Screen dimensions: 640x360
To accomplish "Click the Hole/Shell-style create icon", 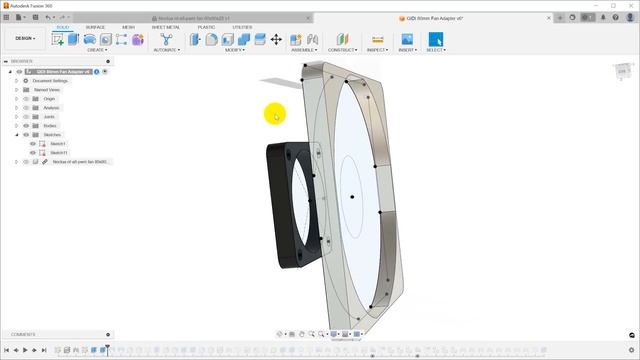I will [x=106, y=40].
